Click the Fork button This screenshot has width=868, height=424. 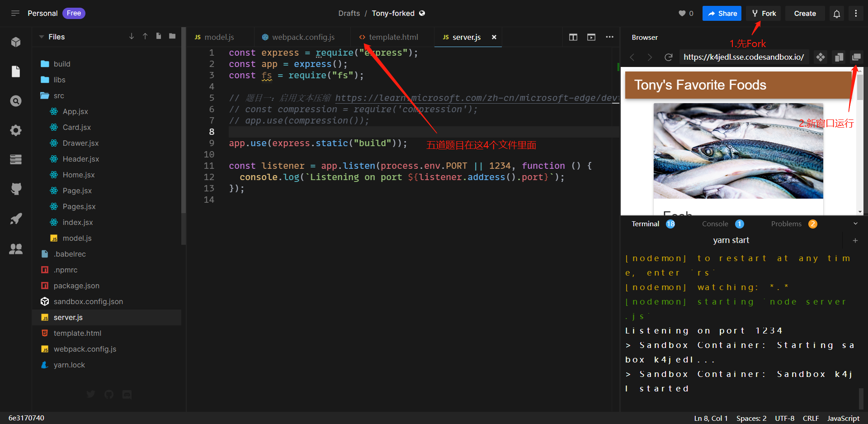(x=764, y=13)
